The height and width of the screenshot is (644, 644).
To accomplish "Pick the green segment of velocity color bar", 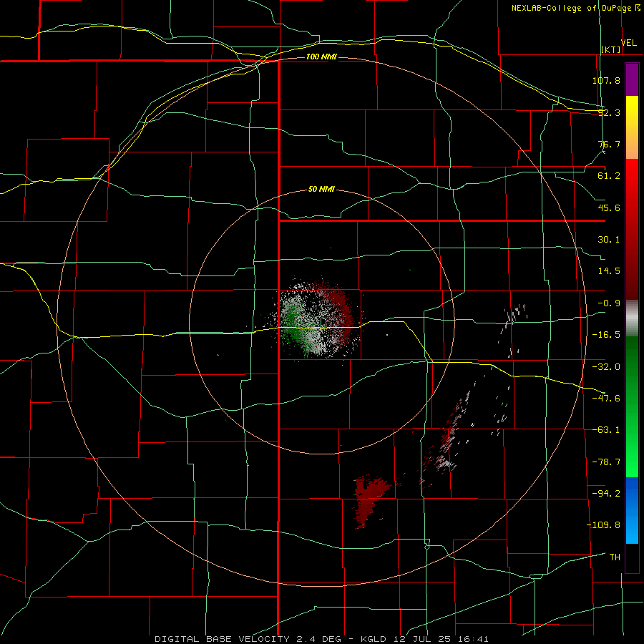I will click(x=632, y=406).
